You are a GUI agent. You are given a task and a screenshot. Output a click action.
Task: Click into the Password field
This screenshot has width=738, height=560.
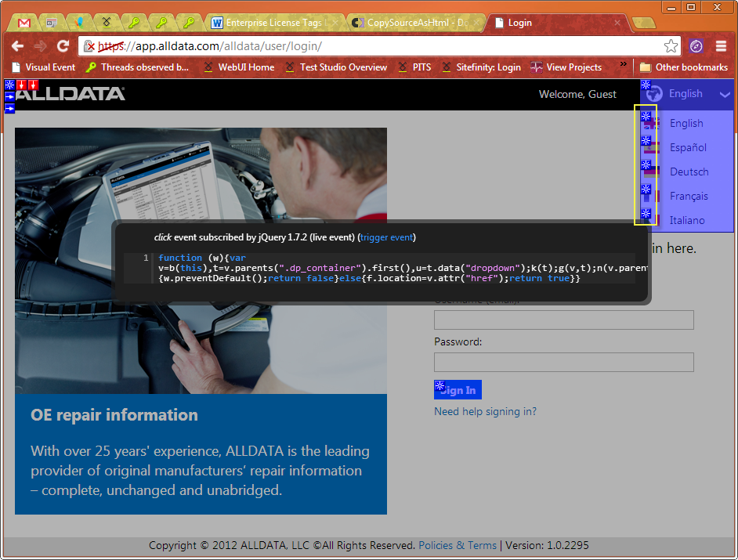563,362
